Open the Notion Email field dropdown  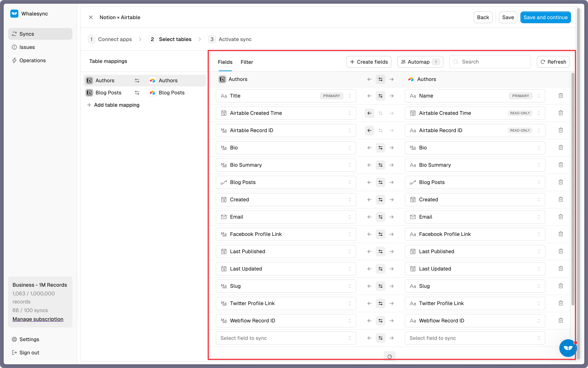[x=286, y=217]
